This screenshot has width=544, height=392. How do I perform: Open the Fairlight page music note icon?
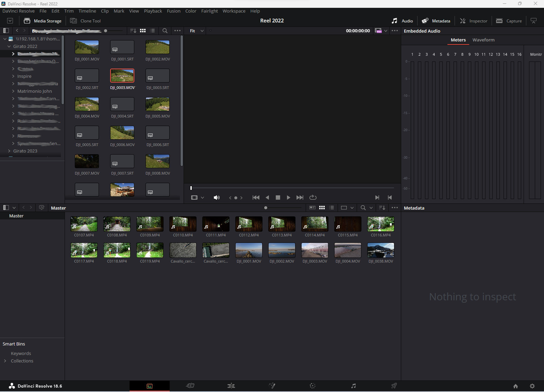[x=354, y=386]
